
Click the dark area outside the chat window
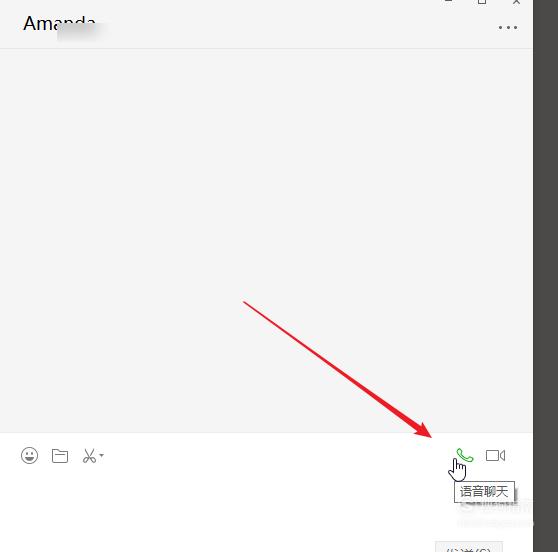[x=546, y=276]
